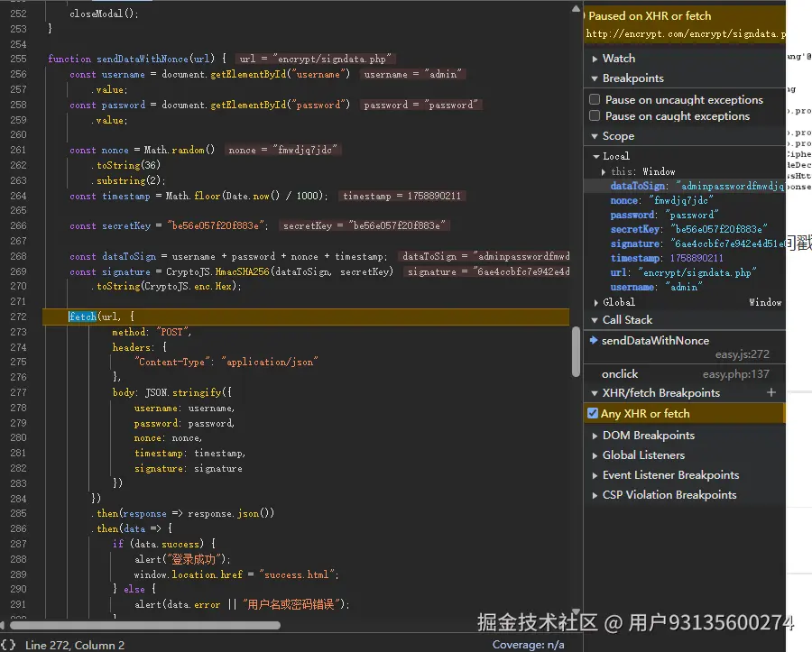
Task: Click the scroll-up arrow of the editor
Action: (576, 8)
